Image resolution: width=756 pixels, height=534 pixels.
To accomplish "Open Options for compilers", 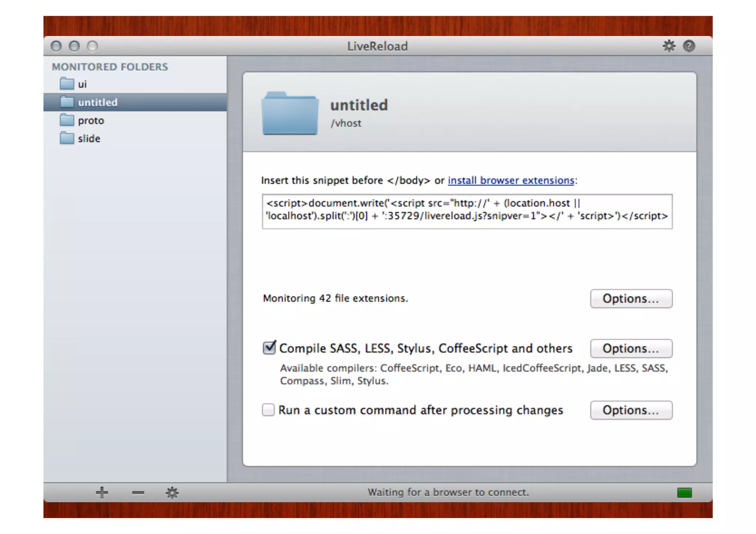I will [631, 348].
